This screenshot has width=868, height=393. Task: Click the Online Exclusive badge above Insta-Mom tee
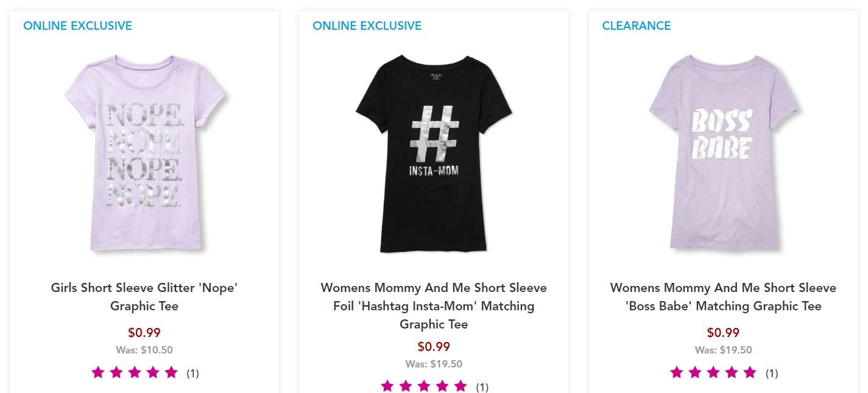(x=367, y=26)
